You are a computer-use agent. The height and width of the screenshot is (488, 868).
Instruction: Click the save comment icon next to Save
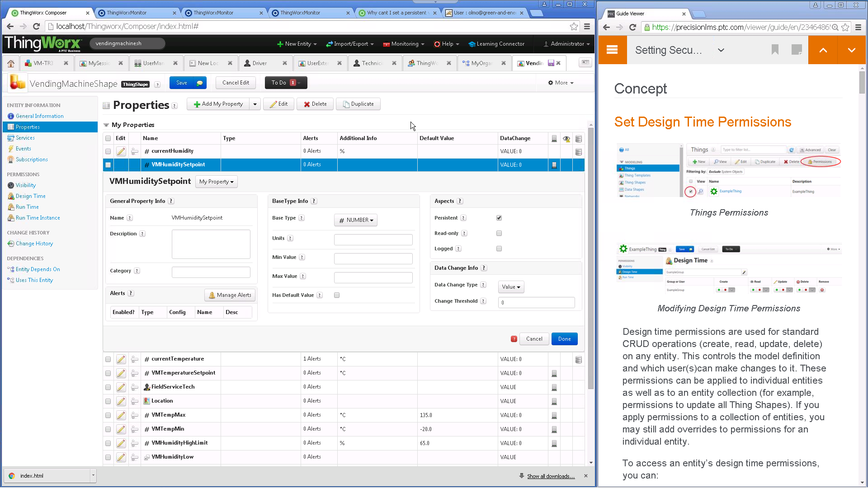point(199,83)
